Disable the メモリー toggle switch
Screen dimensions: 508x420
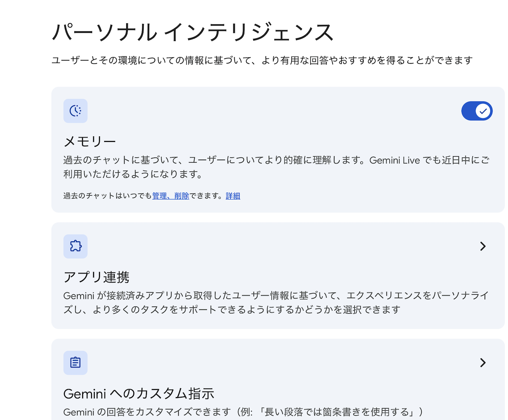point(477,111)
